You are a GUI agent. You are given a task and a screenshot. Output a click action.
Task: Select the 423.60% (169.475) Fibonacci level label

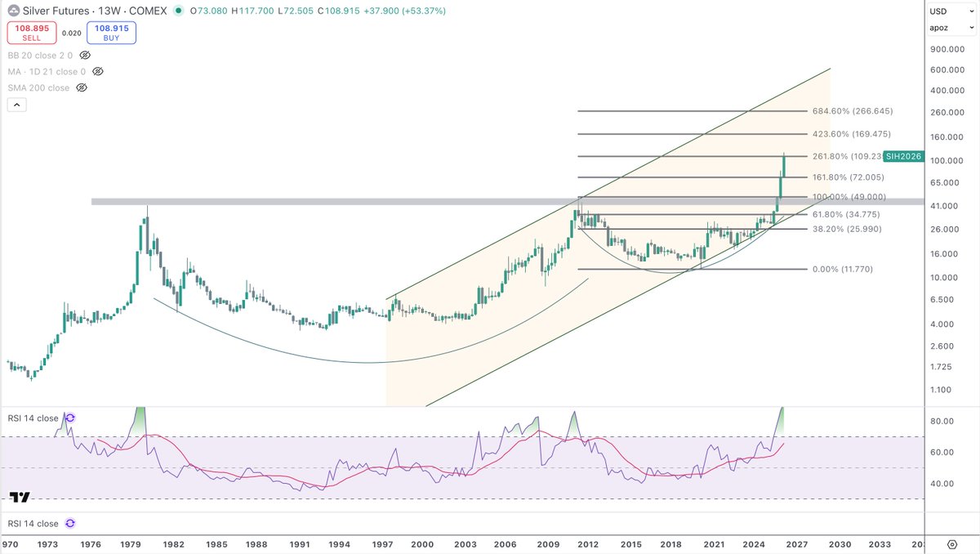tap(851, 133)
